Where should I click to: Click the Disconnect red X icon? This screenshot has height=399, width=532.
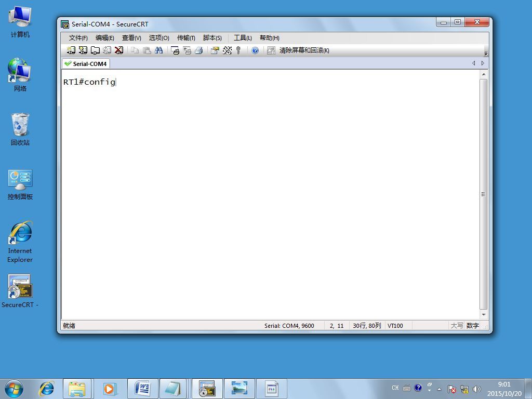point(119,50)
